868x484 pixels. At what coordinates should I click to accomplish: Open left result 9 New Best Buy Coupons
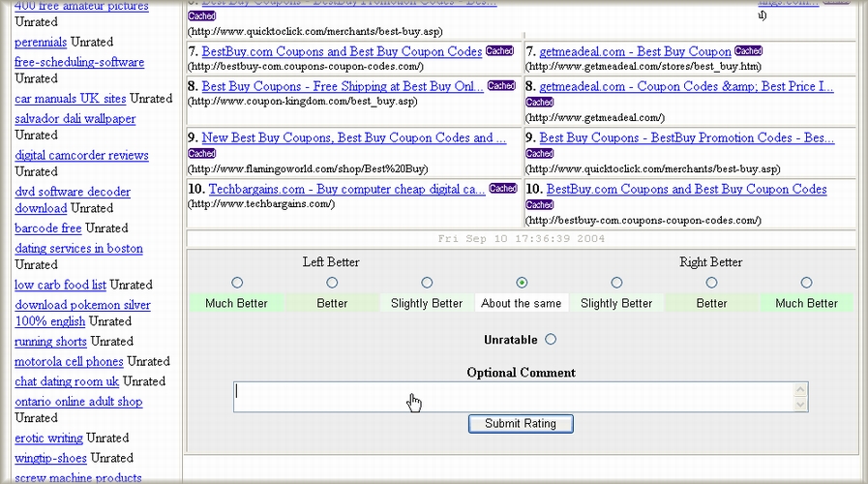[354, 137]
